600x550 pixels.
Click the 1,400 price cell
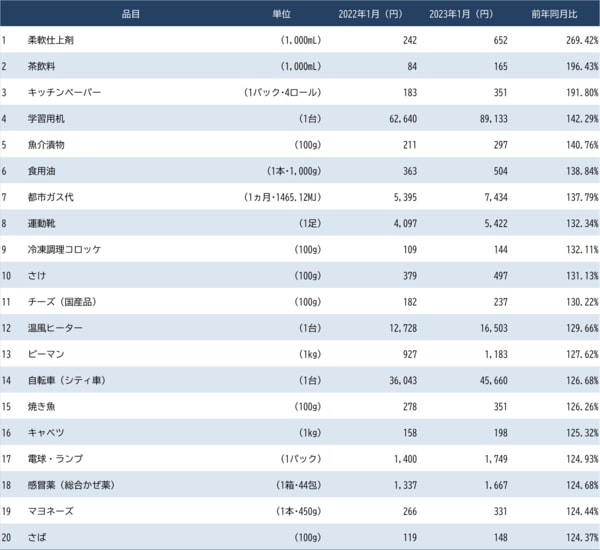pos(405,459)
